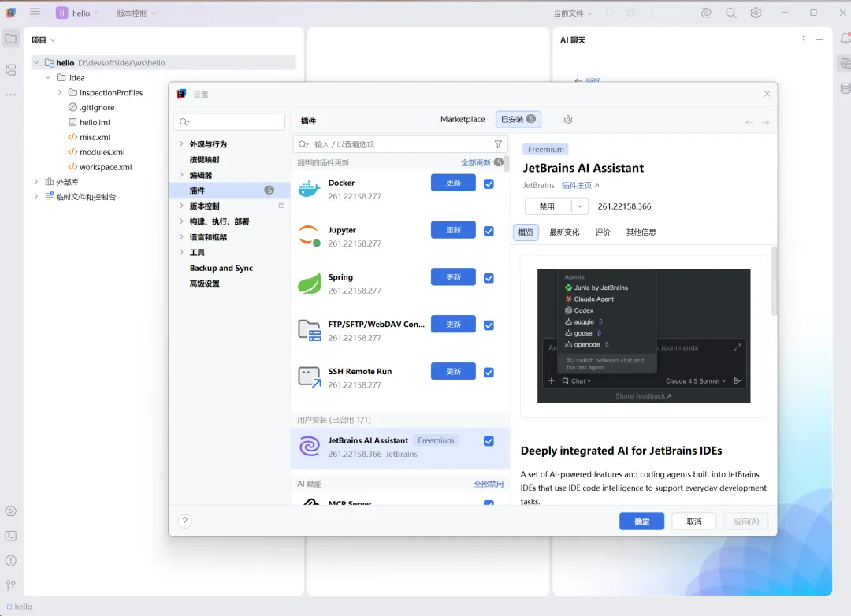Open the Terminal tool window icon
Image resolution: width=851 pixels, height=616 pixels.
tap(10, 536)
